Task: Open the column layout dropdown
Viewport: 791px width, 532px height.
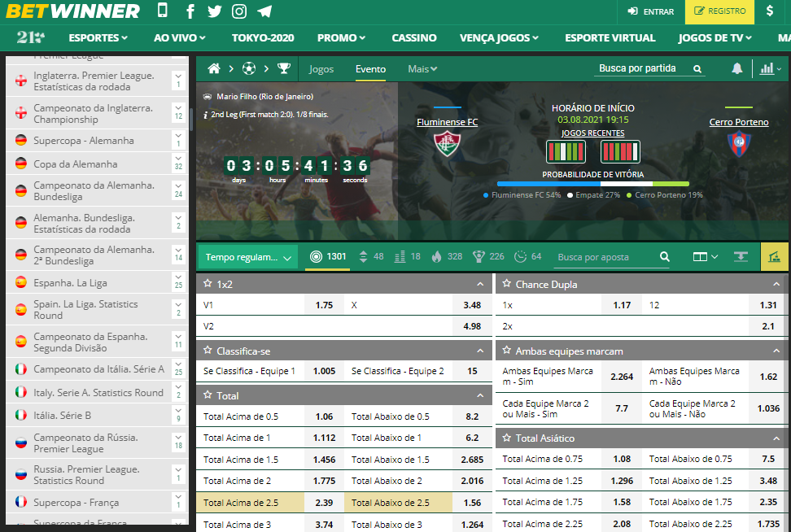Action: 706,257
